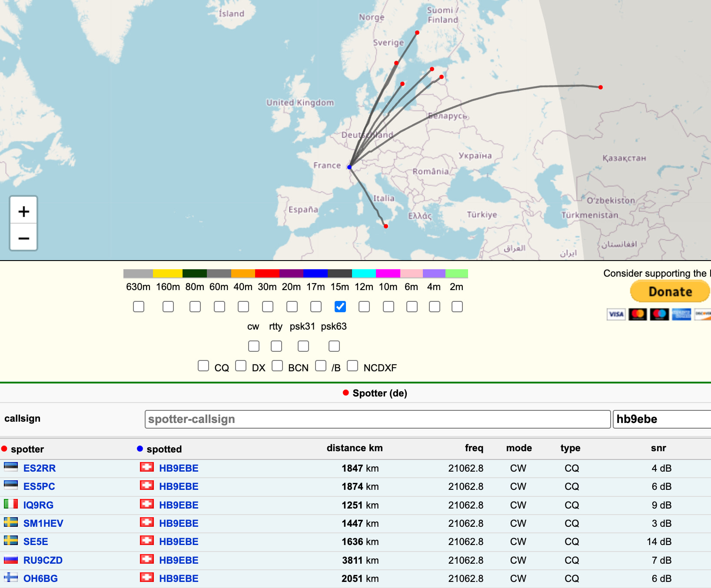Click the Estonian flag beside ES2RR
Screen dimensions: 711x588
pos(11,467)
